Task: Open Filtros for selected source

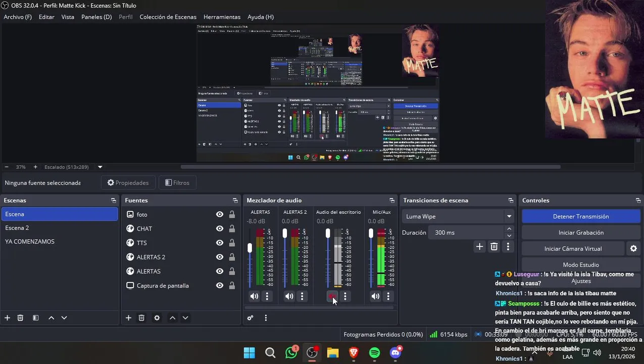Action: tap(177, 183)
